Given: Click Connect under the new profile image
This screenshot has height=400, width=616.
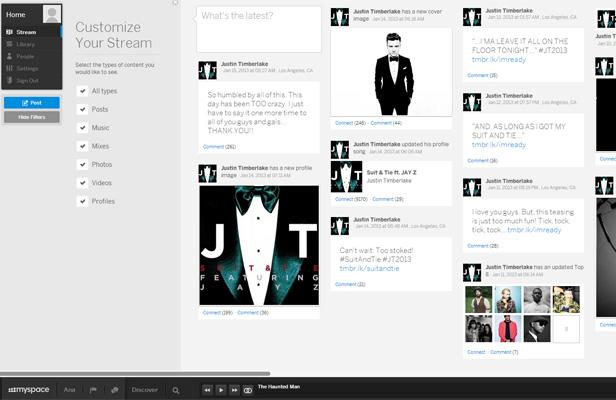Looking at the screenshot, I should tap(212, 313).
